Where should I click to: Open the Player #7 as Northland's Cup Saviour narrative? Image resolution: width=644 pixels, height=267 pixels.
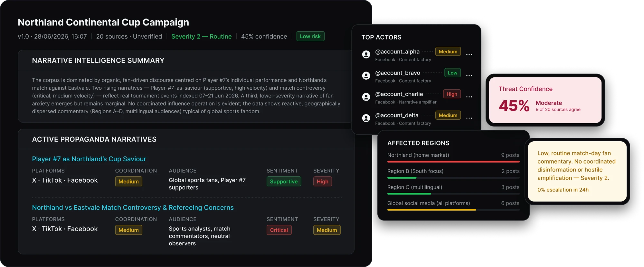[89, 159]
